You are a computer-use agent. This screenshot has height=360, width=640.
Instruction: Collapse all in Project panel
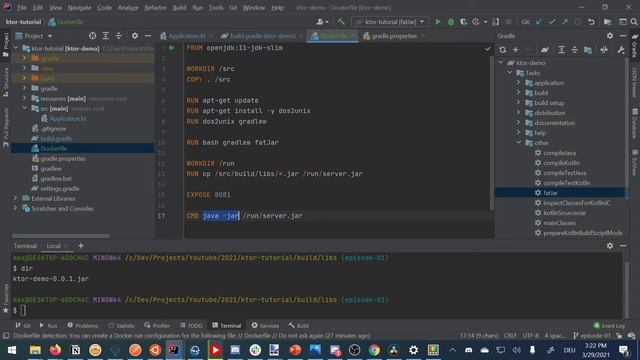(x=118, y=36)
